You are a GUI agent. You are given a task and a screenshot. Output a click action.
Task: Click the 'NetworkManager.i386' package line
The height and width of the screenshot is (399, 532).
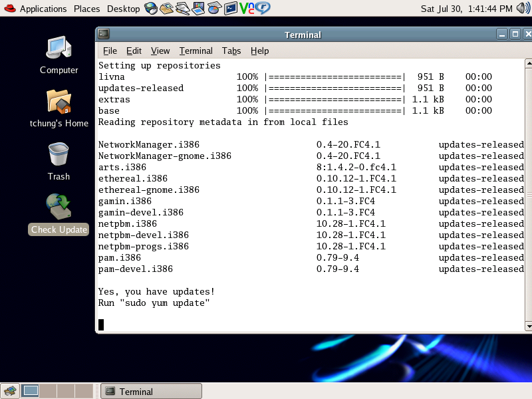point(311,144)
